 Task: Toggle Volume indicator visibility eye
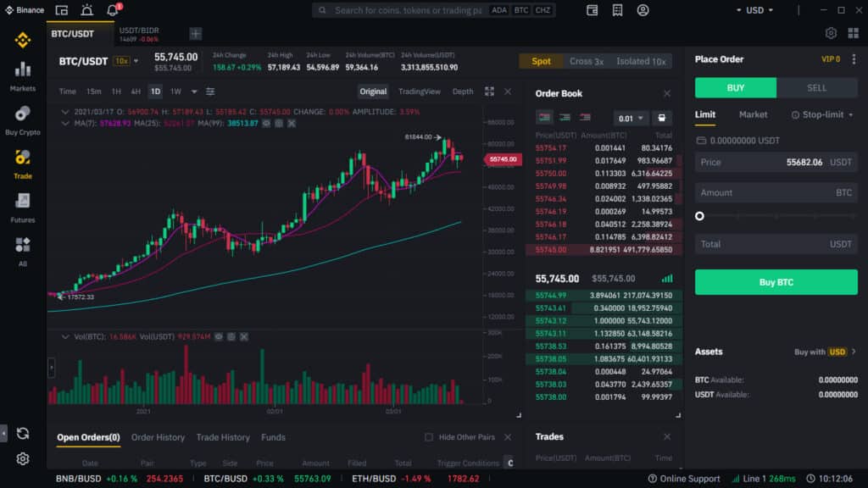(219, 336)
